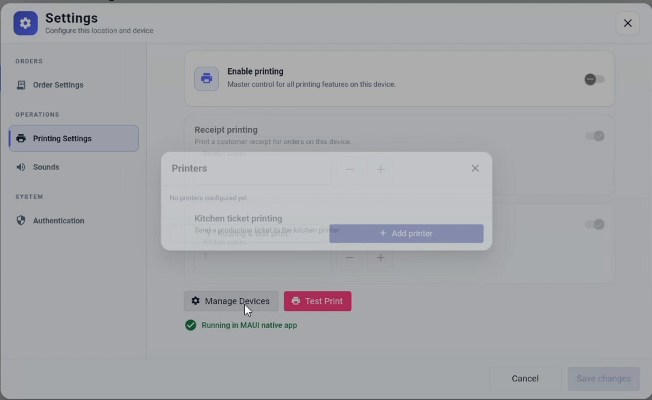Go to the Authentication section
Image resolution: width=652 pixels, height=400 pixels.
[74, 221]
